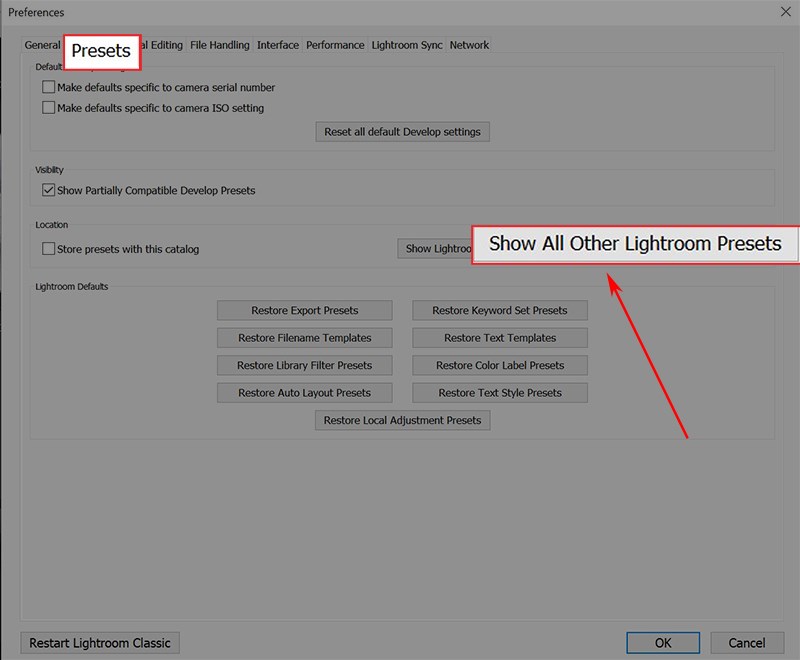
Task: Switch to the Interface tab
Action: [x=278, y=45]
